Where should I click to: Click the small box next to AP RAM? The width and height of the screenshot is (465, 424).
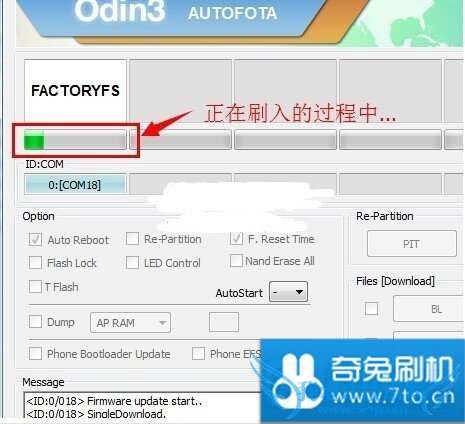click(224, 322)
